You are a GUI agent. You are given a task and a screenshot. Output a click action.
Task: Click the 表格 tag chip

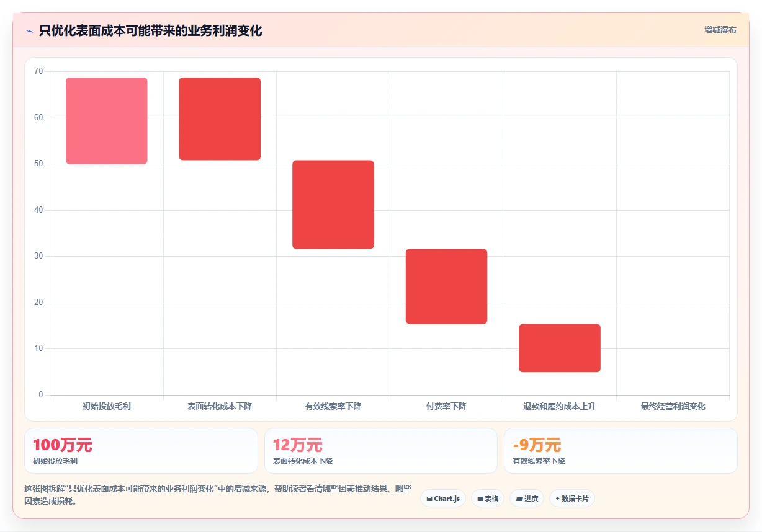488,499
